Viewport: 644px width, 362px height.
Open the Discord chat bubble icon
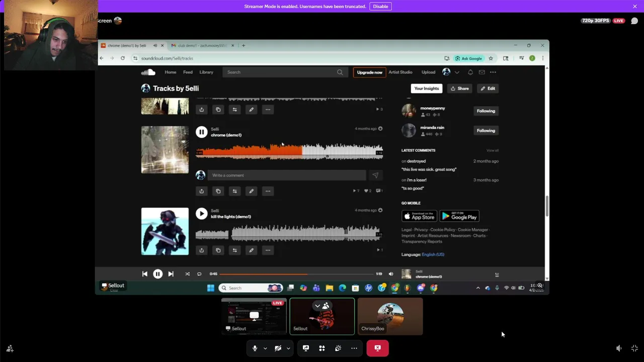pos(634,21)
